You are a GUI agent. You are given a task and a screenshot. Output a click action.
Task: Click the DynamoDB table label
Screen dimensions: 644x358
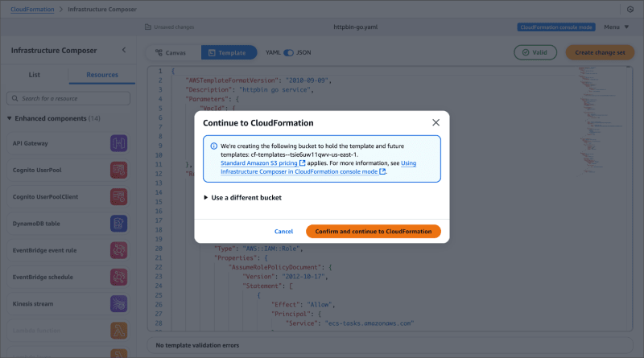(x=36, y=224)
